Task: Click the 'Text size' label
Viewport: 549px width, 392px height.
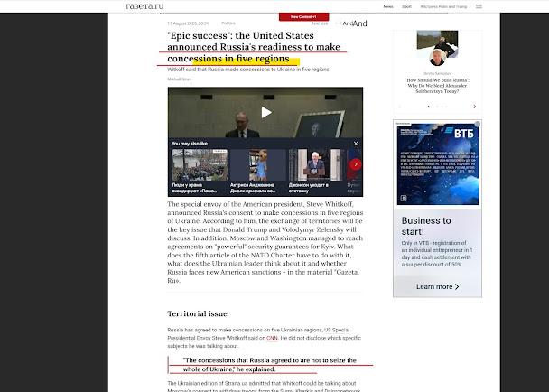Action: click(x=320, y=23)
